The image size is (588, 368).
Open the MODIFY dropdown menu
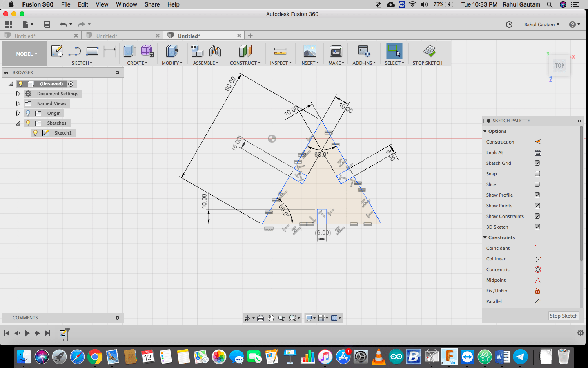point(172,63)
